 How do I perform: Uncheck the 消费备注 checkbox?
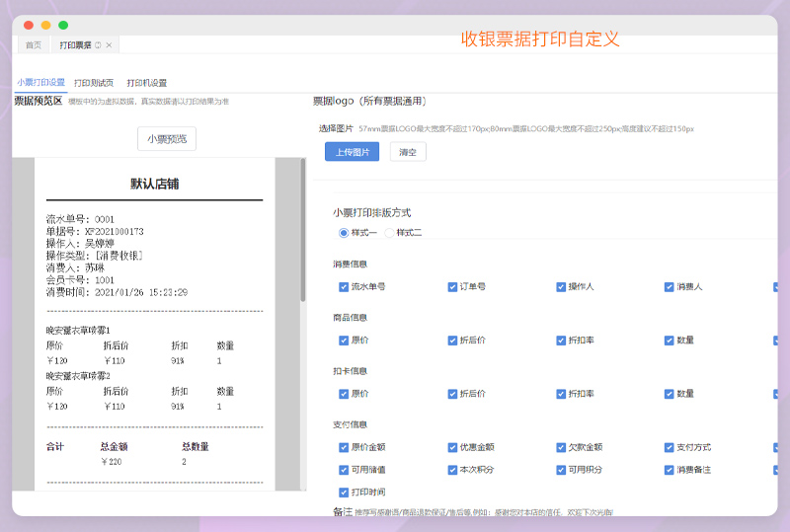tap(670, 470)
